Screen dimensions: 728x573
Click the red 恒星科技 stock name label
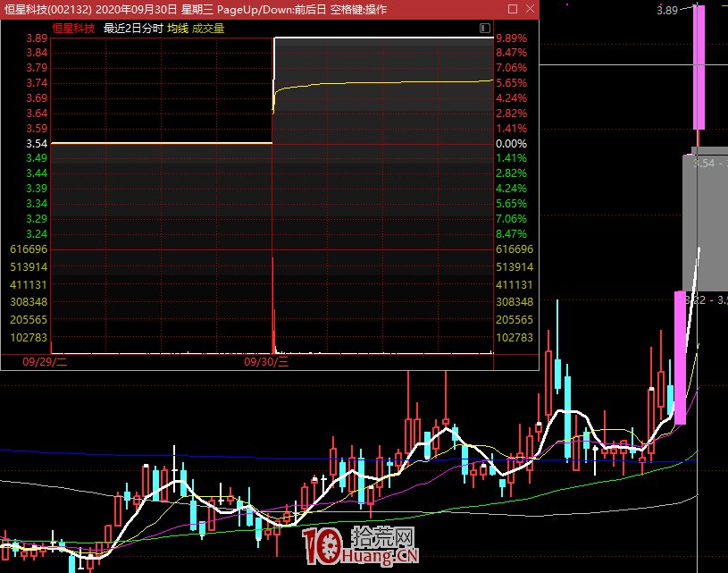[73, 29]
